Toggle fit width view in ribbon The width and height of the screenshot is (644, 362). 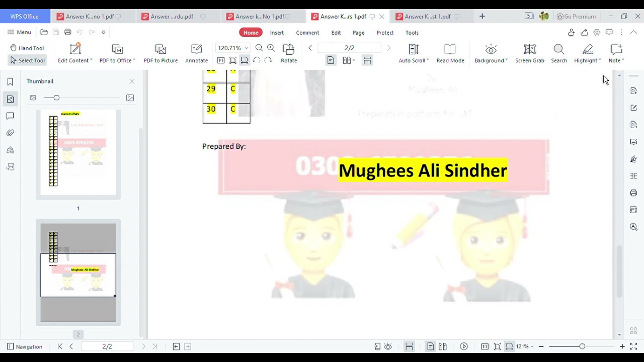pyautogui.click(x=245, y=60)
